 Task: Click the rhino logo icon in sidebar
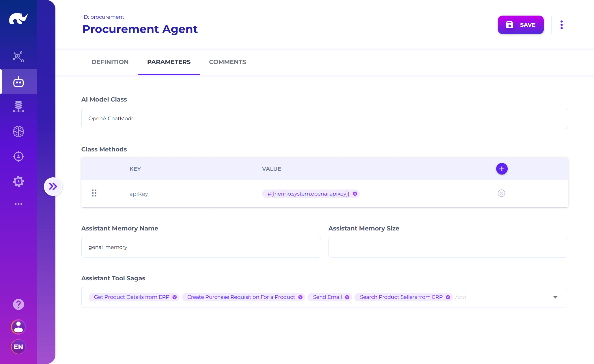coord(18,19)
